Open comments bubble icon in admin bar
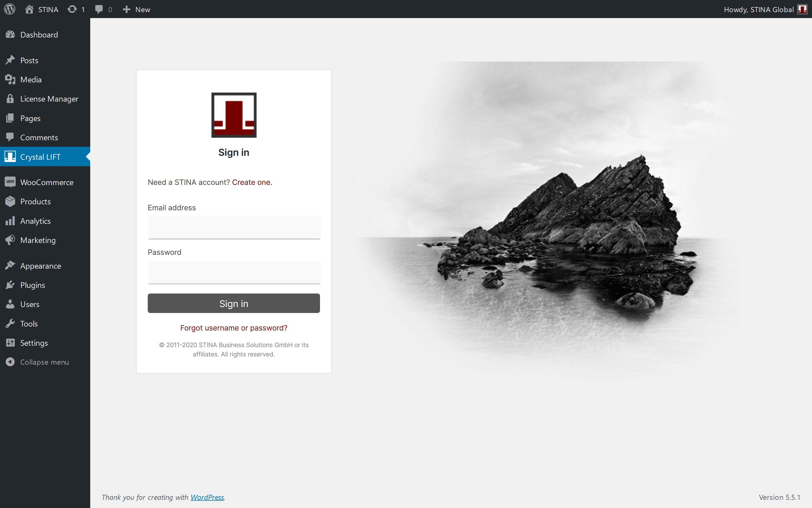Viewport: 812px width, 508px height. 99,9
